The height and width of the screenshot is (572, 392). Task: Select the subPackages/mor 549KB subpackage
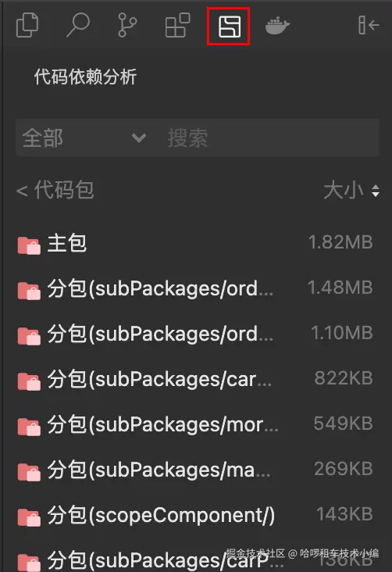[x=196, y=424]
